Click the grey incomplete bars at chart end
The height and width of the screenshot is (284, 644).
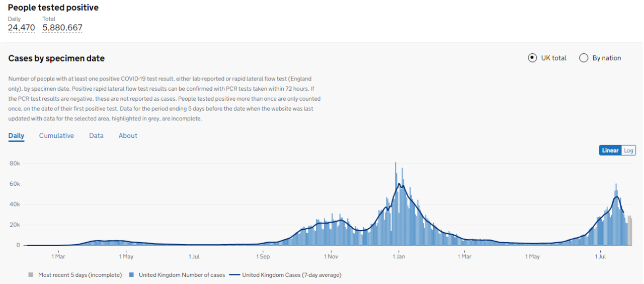(x=629, y=232)
